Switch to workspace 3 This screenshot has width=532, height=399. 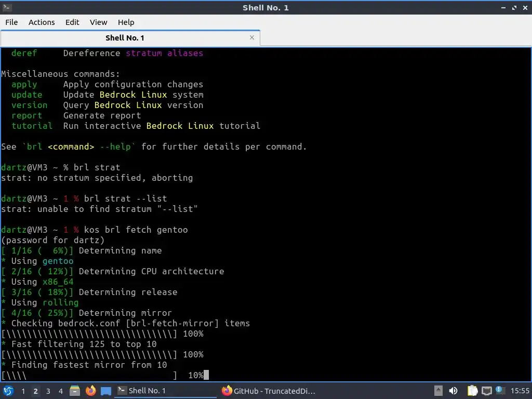[48, 391]
